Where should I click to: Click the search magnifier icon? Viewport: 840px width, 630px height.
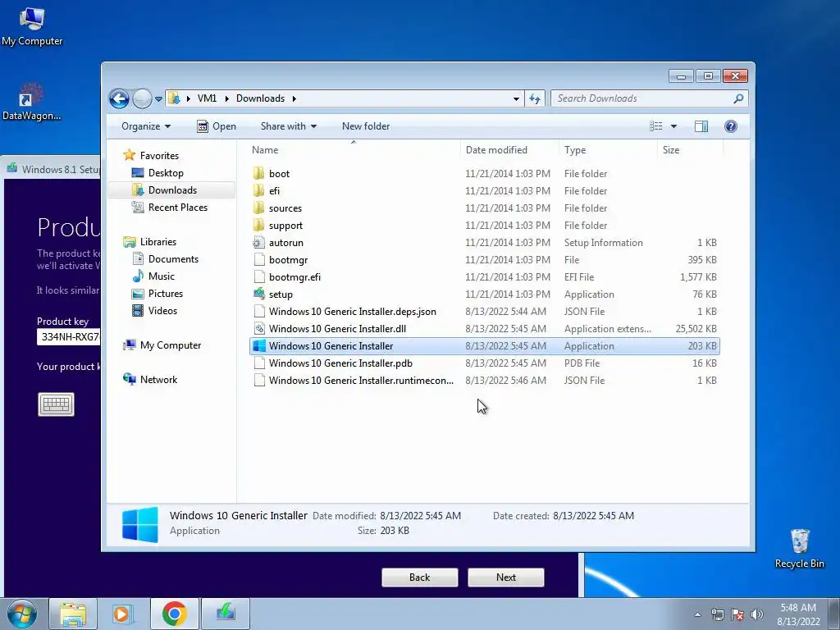coord(739,98)
